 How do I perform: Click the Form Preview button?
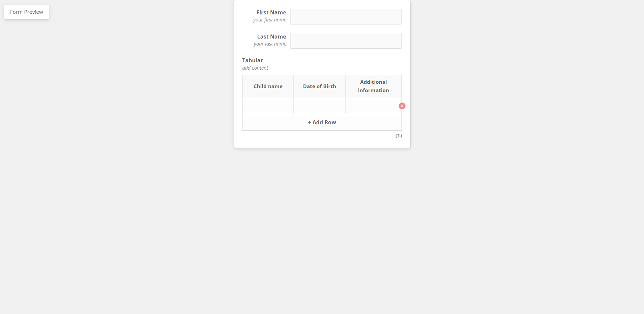pos(26,12)
